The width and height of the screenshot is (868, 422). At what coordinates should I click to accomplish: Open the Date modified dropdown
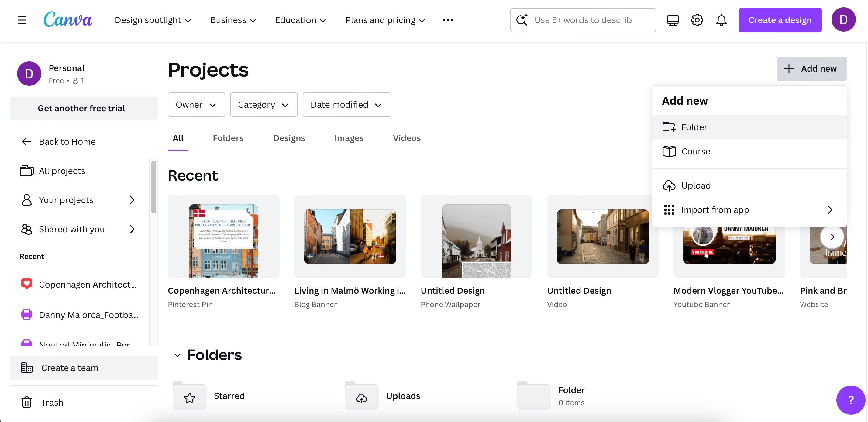point(347,105)
